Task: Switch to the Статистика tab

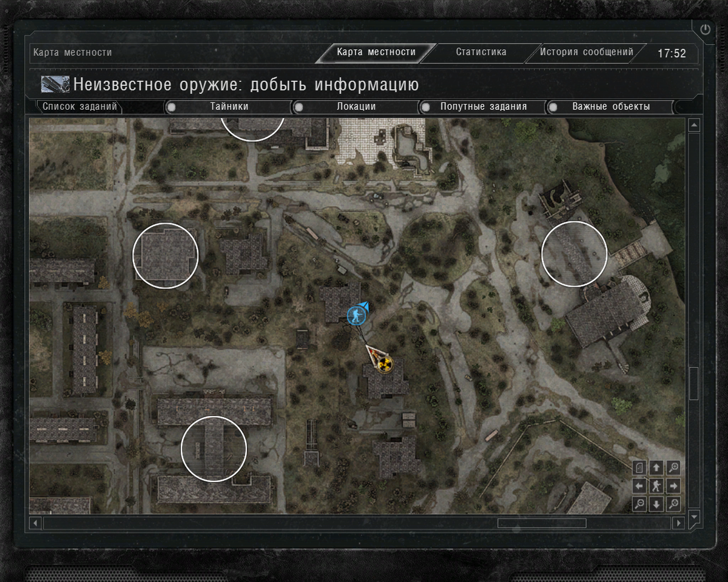Action: [x=481, y=52]
